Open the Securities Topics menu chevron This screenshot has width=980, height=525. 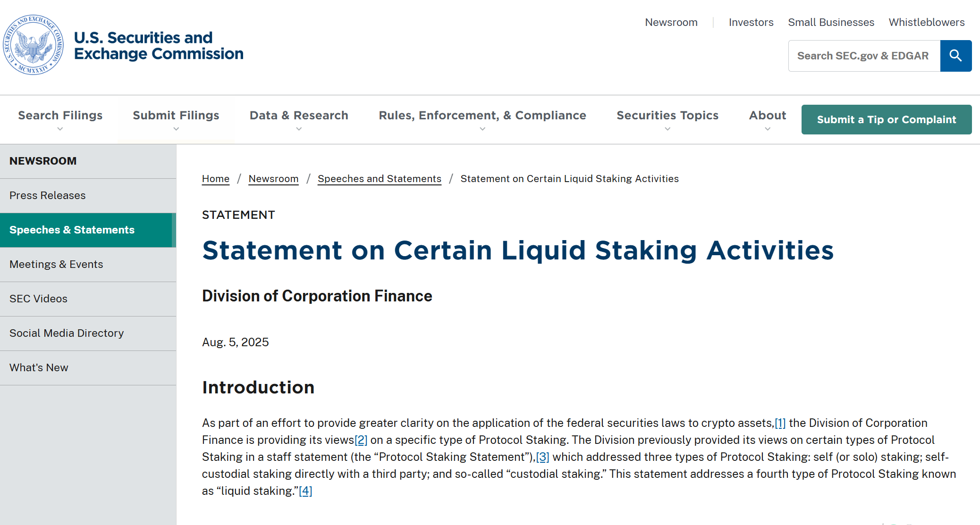pos(667,129)
